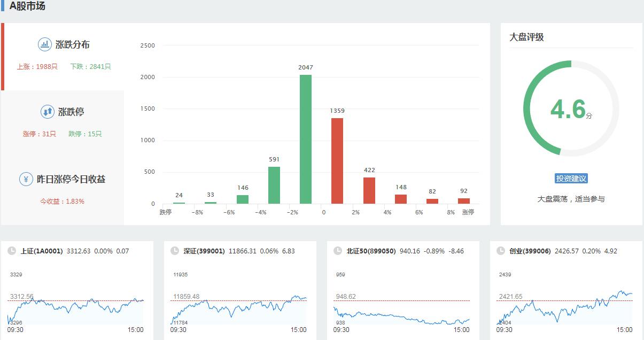Open the 创业(399006) index link

click(x=530, y=251)
